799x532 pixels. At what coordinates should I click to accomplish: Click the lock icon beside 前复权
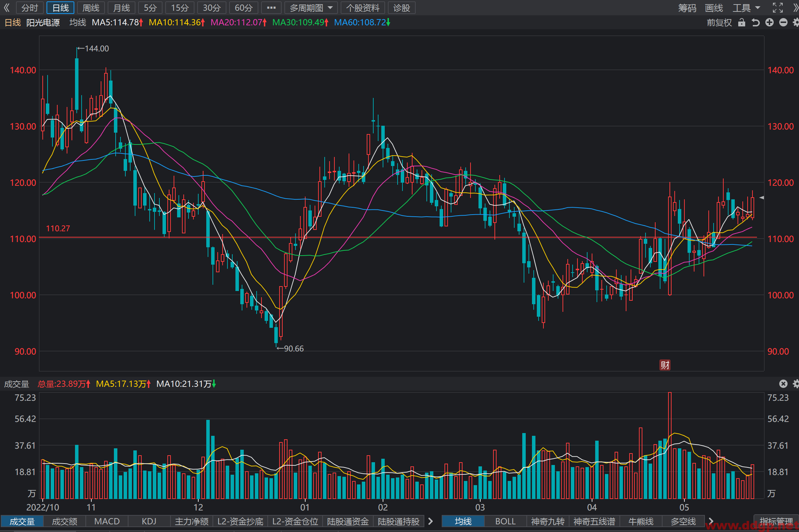(742, 23)
